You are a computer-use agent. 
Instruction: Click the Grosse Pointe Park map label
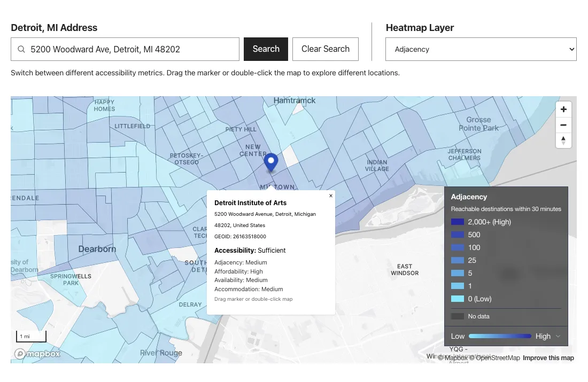pos(478,124)
